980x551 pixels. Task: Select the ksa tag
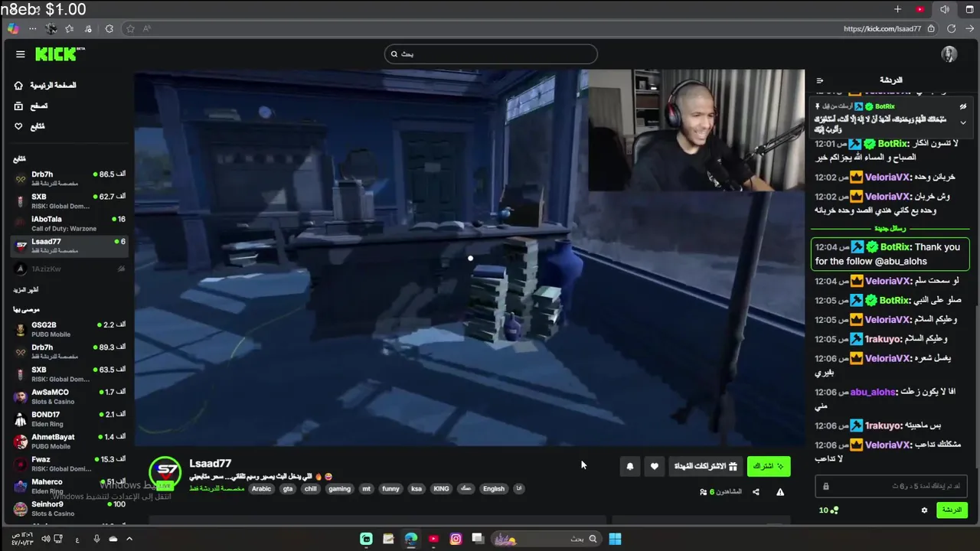pyautogui.click(x=416, y=489)
